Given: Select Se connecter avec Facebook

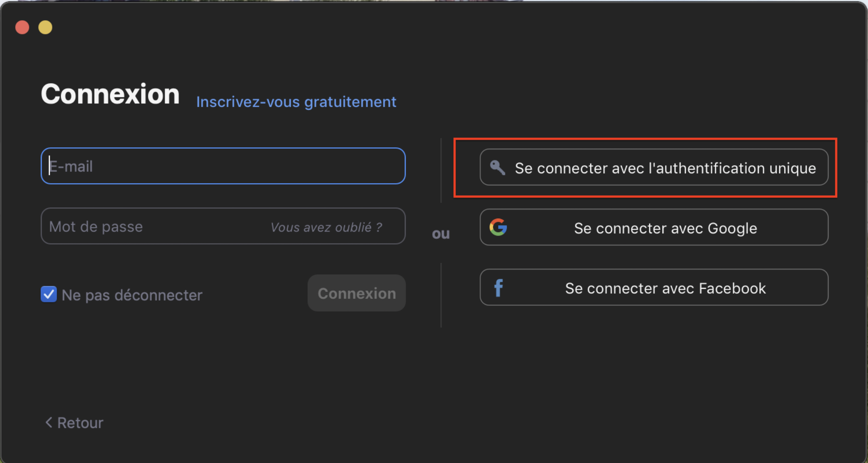Looking at the screenshot, I should [x=665, y=288].
